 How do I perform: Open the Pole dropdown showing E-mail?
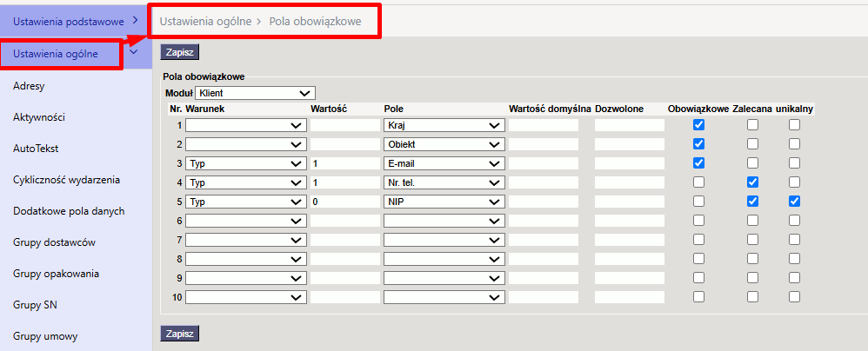(x=444, y=163)
